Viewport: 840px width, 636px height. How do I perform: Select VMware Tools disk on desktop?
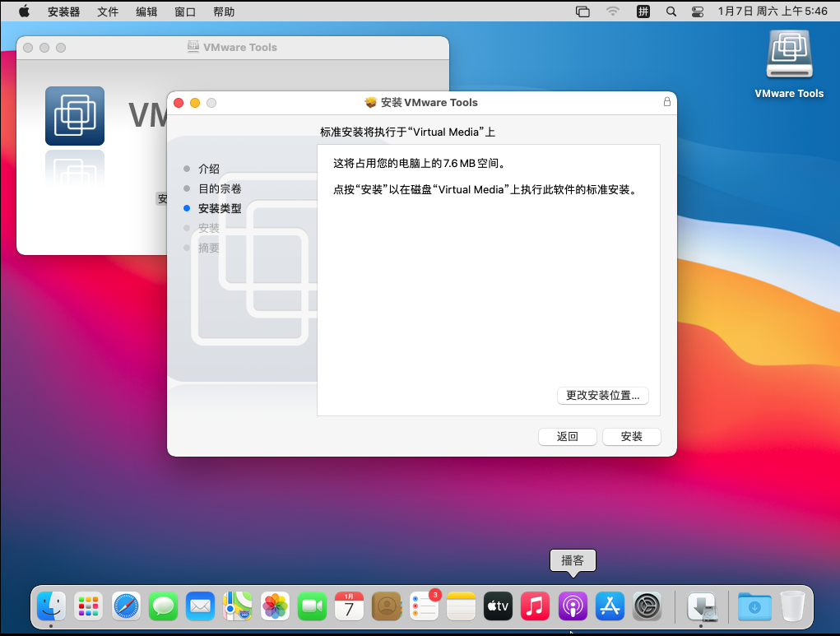(789, 64)
